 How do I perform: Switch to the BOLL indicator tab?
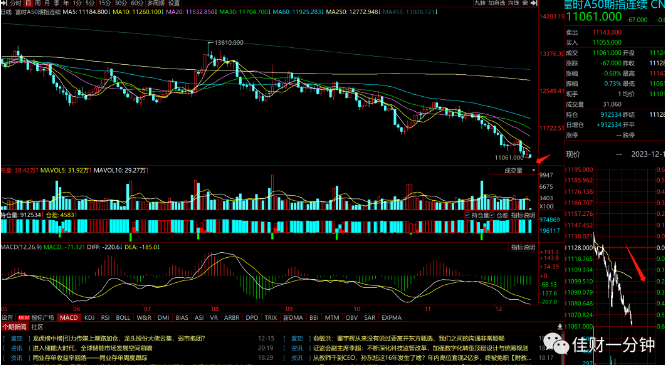(x=123, y=318)
